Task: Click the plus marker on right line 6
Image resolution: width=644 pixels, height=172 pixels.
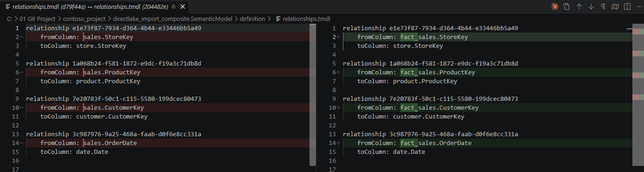Action: (x=339, y=73)
